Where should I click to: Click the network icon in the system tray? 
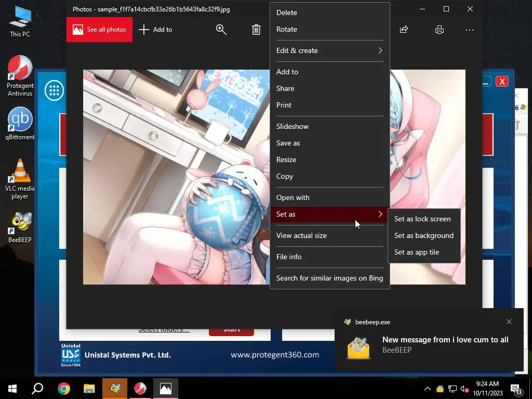coord(453,389)
